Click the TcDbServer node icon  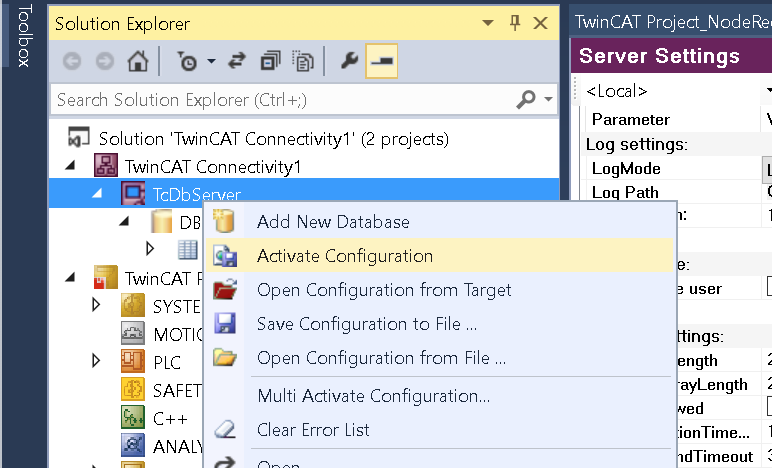coord(133,193)
